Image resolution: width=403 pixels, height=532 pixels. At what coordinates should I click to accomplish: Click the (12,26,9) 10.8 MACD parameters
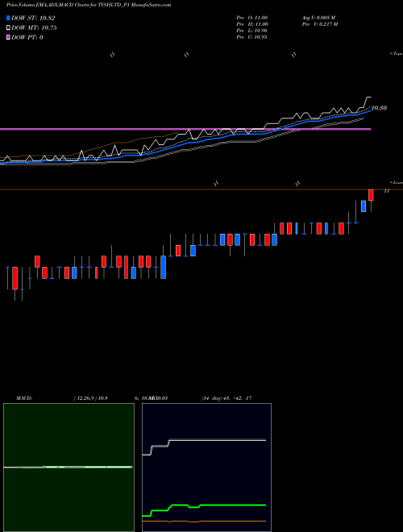[x=90, y=398]
